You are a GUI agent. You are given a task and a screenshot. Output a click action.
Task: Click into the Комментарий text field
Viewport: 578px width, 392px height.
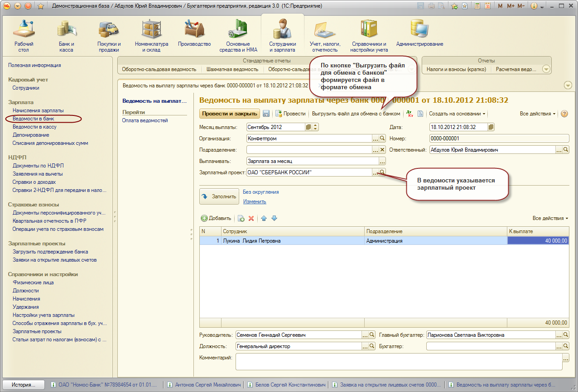click(x=399, y=362)
